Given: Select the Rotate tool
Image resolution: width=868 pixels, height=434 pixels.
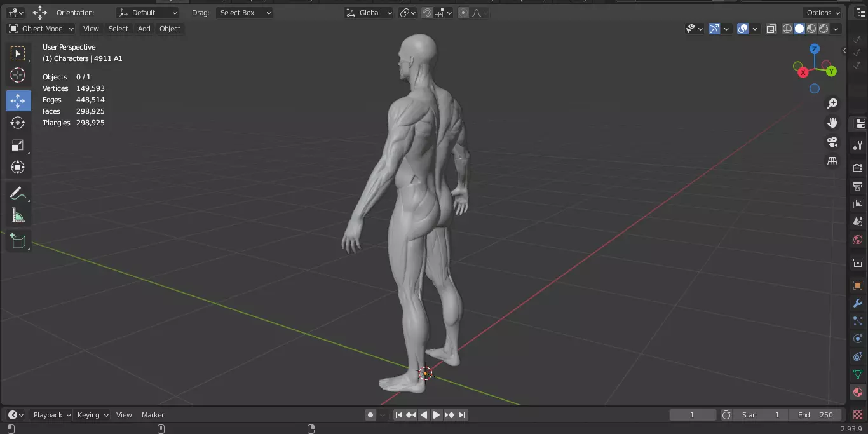Looking at the screenshot, I should 18,123.
